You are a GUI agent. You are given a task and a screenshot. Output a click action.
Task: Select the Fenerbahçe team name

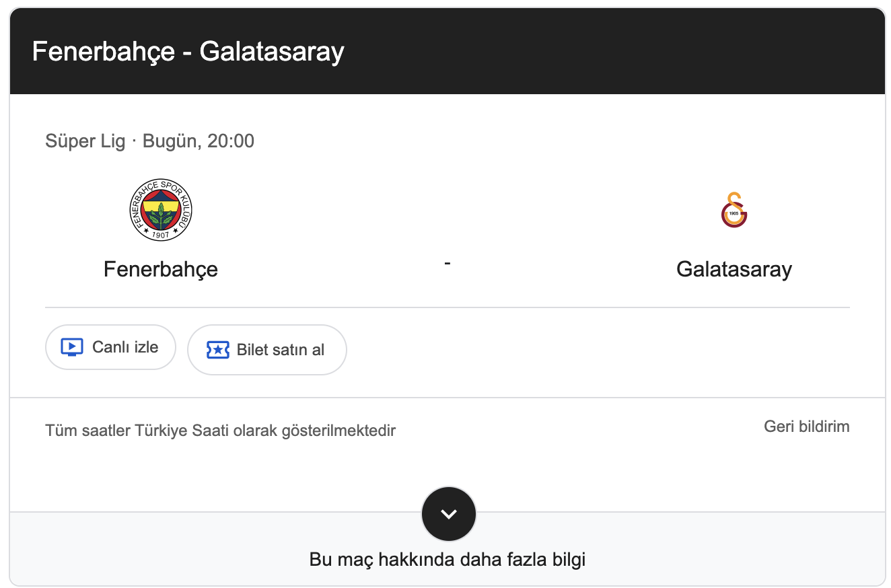pyautogui.click(x=161, y=269)
